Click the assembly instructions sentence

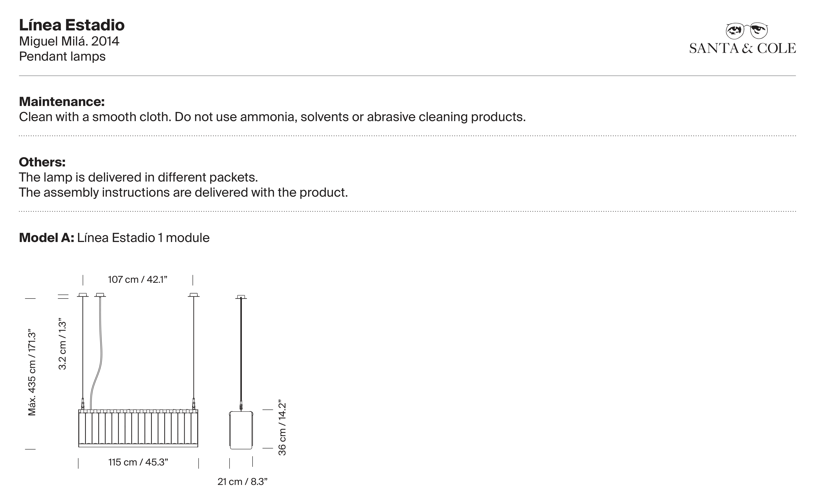[183, 192]
